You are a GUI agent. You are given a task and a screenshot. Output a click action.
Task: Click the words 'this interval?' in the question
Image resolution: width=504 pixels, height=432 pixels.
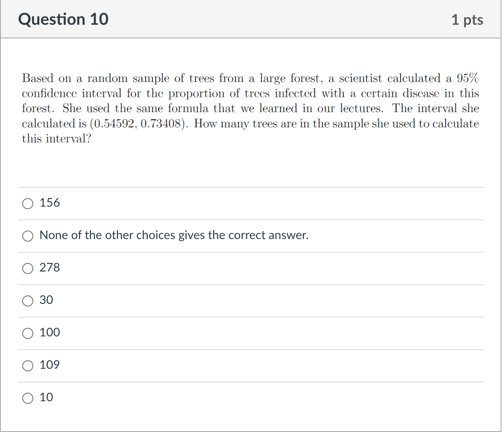56,139
